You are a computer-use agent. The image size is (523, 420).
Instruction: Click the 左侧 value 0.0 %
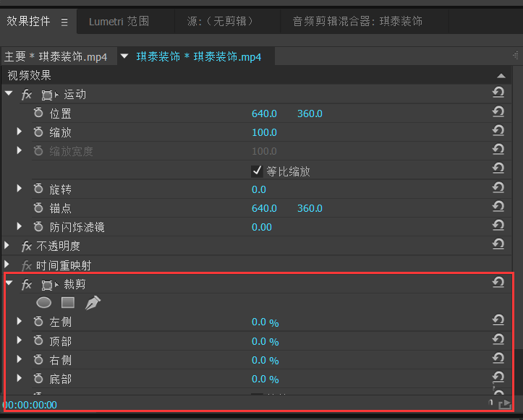[x=265, y=322]
